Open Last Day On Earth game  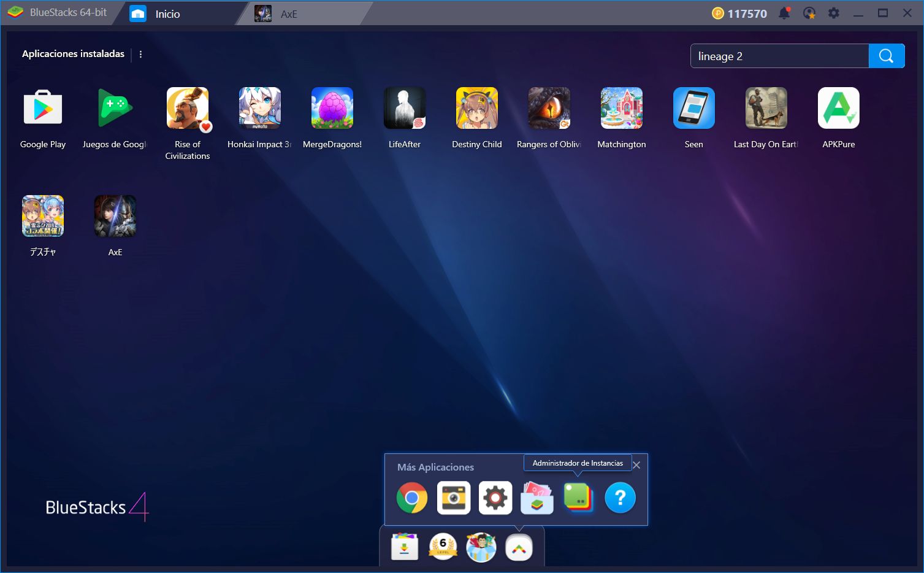pyautogui.click(x=766, y=108)
